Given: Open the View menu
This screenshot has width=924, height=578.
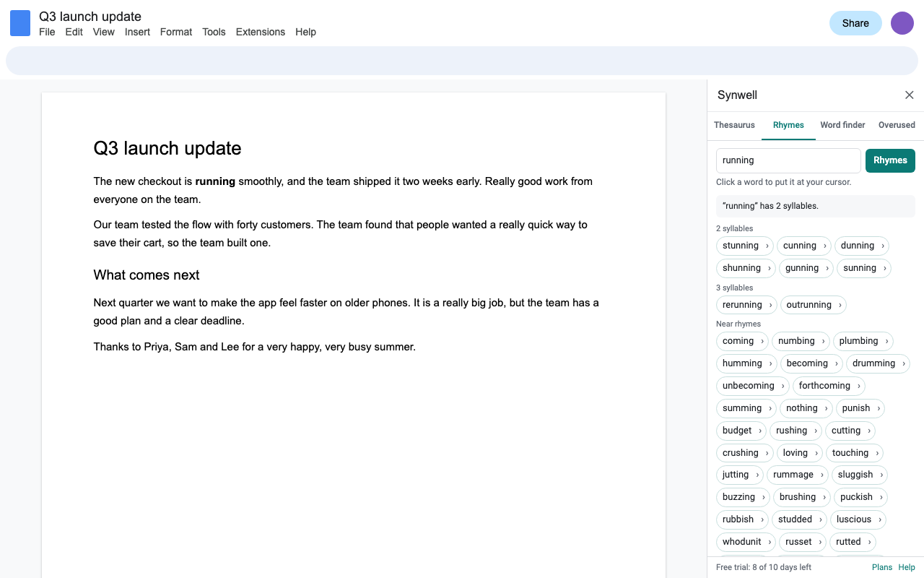Looking at the screenshot, I should (104, 32).
